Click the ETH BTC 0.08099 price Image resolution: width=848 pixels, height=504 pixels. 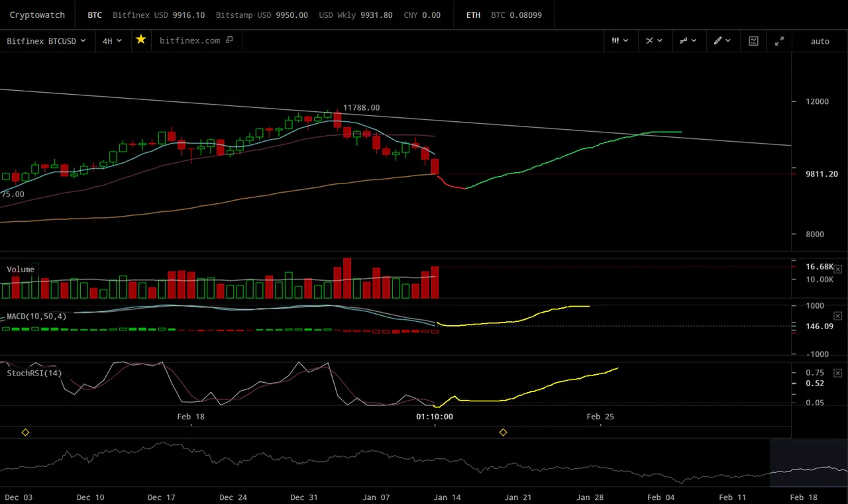pyautogui.click(x=516, y=15)
